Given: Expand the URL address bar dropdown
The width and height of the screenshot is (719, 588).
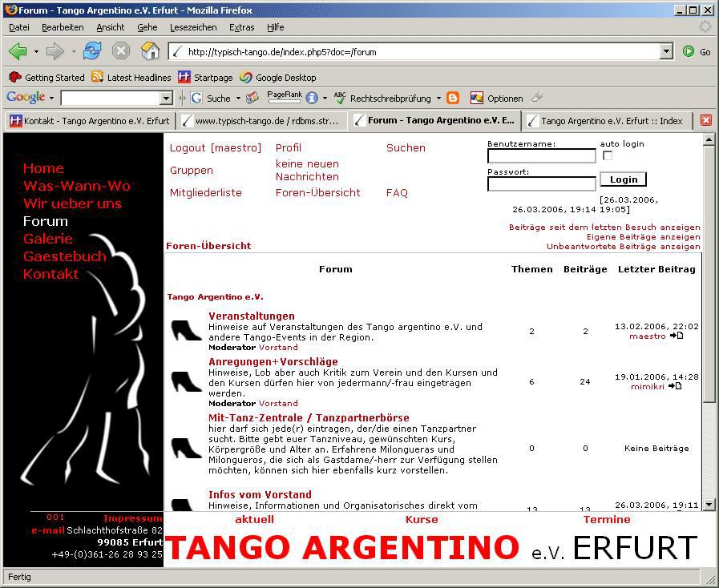Looking at the screenshot, I should (x=666, y=51).
